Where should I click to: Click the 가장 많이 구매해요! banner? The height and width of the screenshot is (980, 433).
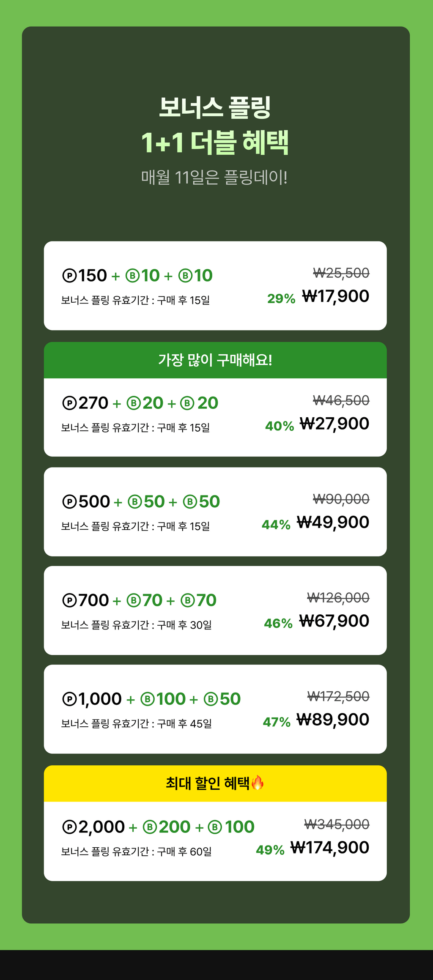pos(215,360)
